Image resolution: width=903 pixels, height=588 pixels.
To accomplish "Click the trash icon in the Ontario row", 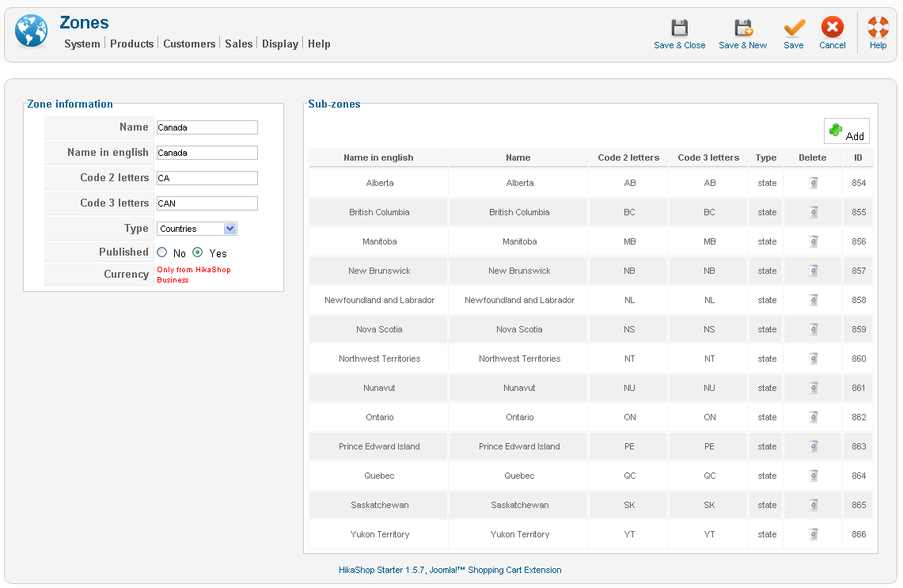I will pos(813,417).
